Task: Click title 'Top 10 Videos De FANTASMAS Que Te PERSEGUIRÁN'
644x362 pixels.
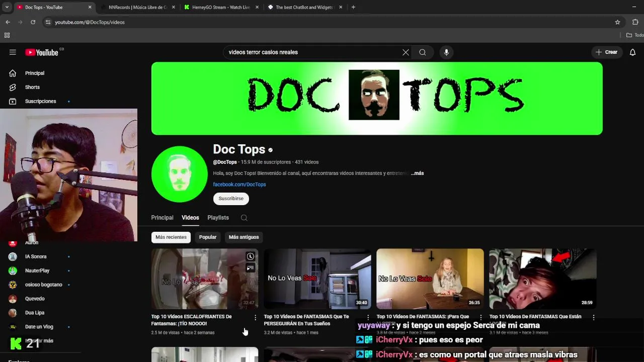Action: tap(306, 320)
